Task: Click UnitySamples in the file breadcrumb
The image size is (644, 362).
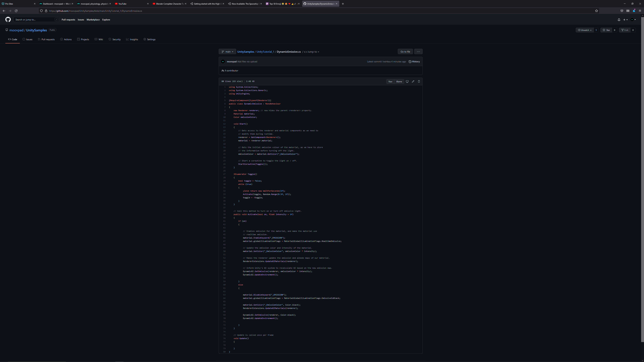Action: (x=246, y=52)
